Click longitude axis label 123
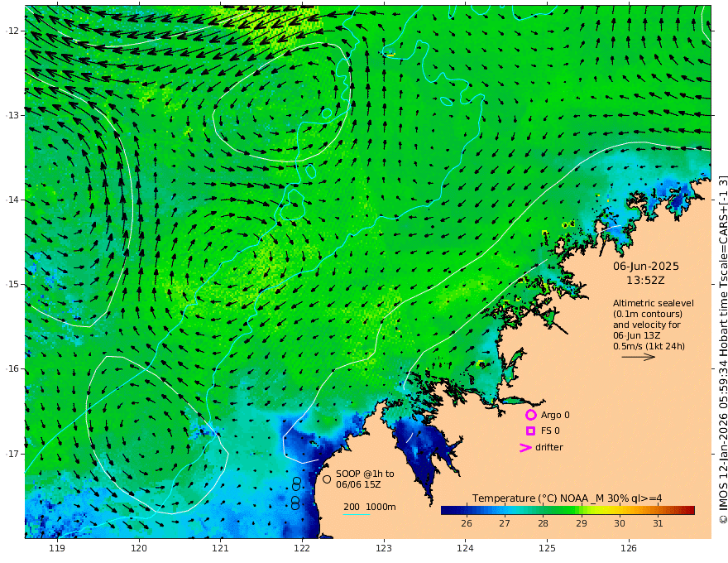The height and width of the screenshot is (563, 728). (384, 548)
